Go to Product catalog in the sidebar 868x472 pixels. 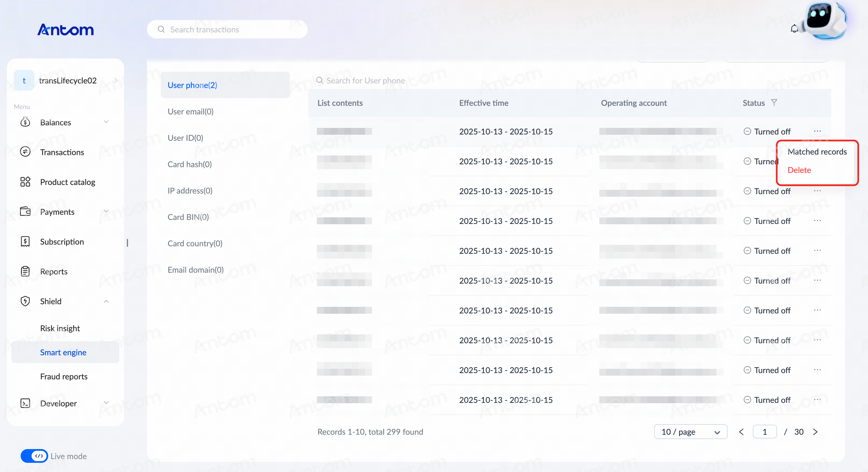pos(68,182)
